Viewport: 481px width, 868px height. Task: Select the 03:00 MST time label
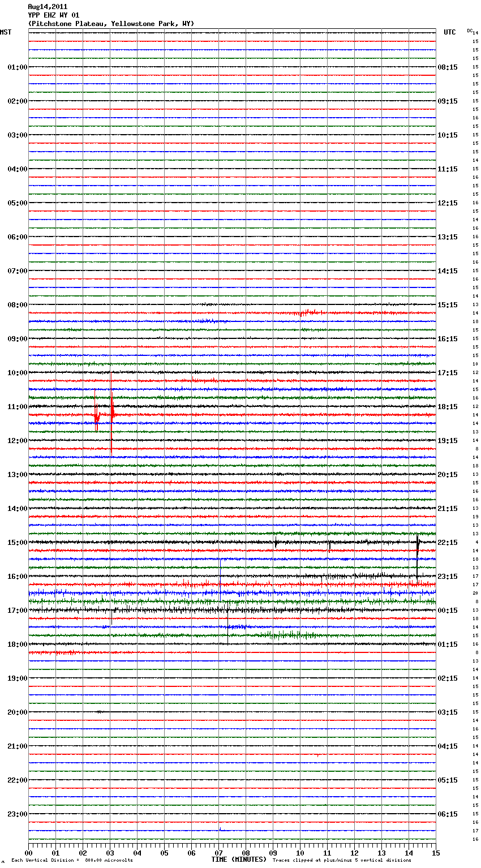point(18,135)
